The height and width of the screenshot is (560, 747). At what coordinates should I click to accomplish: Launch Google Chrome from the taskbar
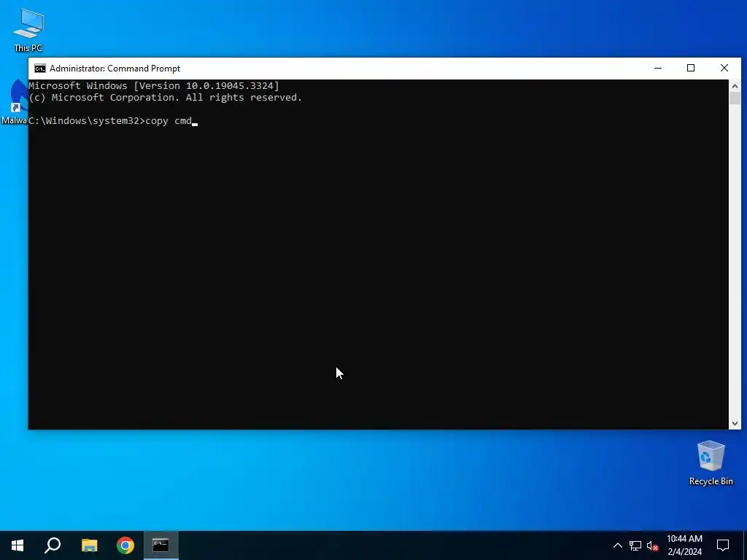click(x=125, y=545)
